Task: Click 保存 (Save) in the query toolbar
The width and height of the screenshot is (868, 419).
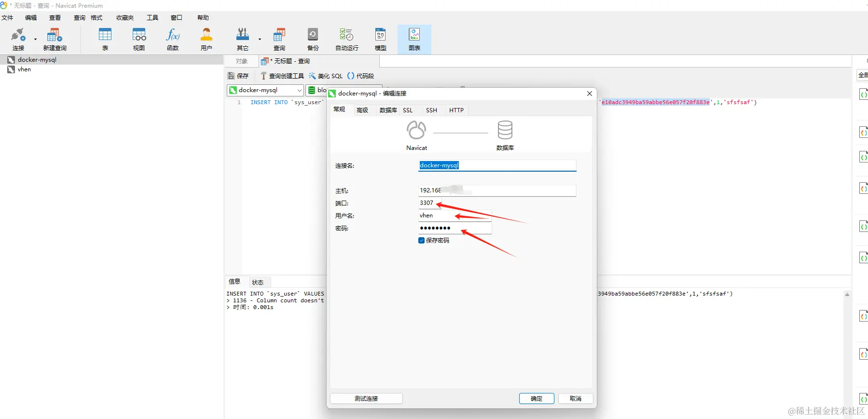Action: coord(238,76)
